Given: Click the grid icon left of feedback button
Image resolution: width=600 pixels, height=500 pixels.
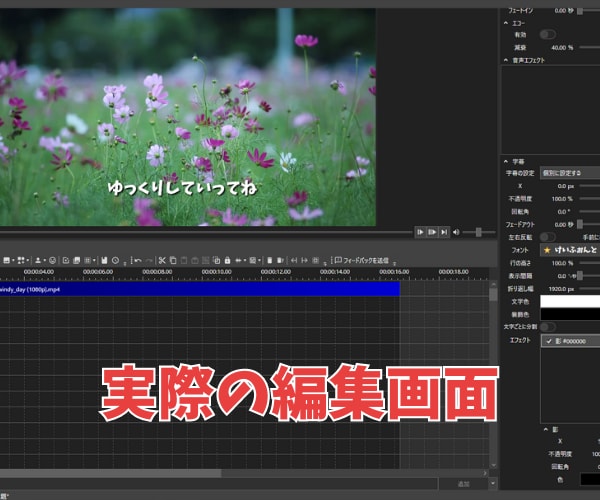Looking at the screenshot, I should (x=315, y=261).
